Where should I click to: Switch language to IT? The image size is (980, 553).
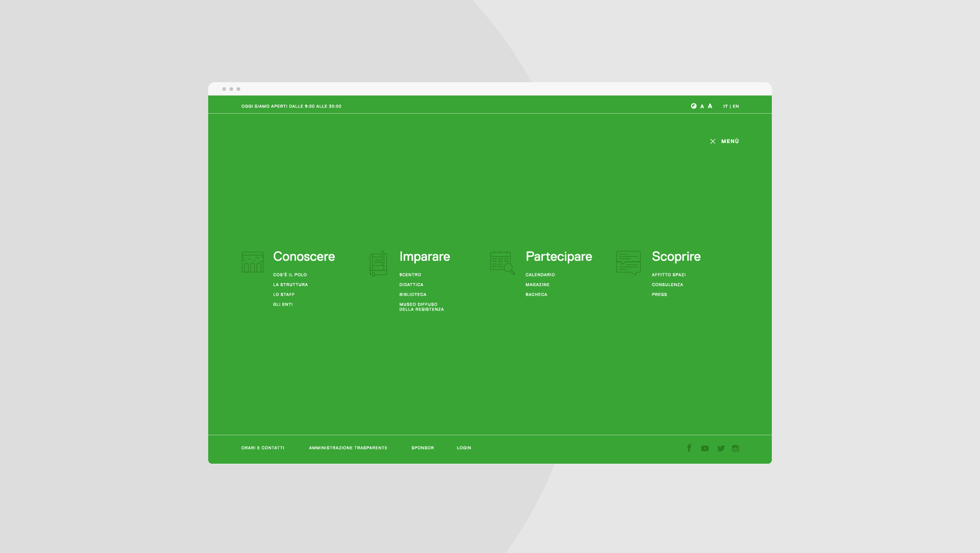point(725,107)
